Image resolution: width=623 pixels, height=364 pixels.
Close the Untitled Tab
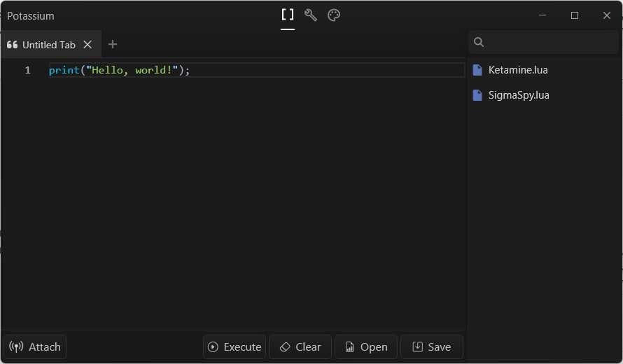click(87, 45)
